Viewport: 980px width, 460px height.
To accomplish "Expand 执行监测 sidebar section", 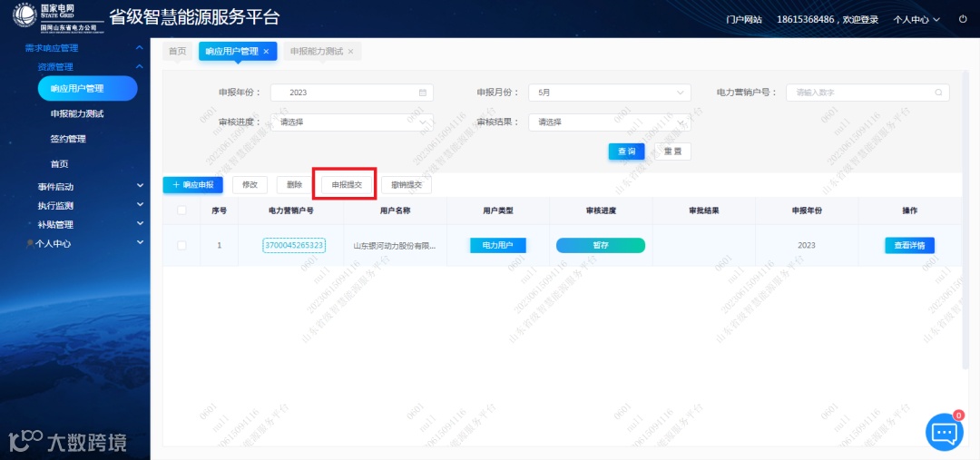I will tap(140, 205).
